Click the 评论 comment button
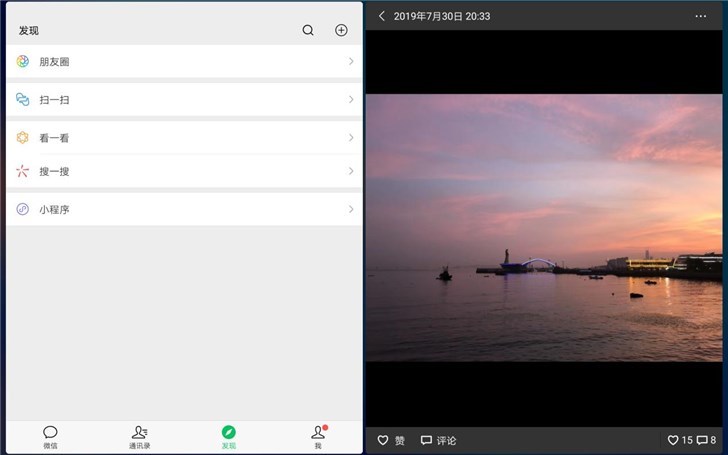This screenshot has width=728, height=455. click(x=438, y=440)
